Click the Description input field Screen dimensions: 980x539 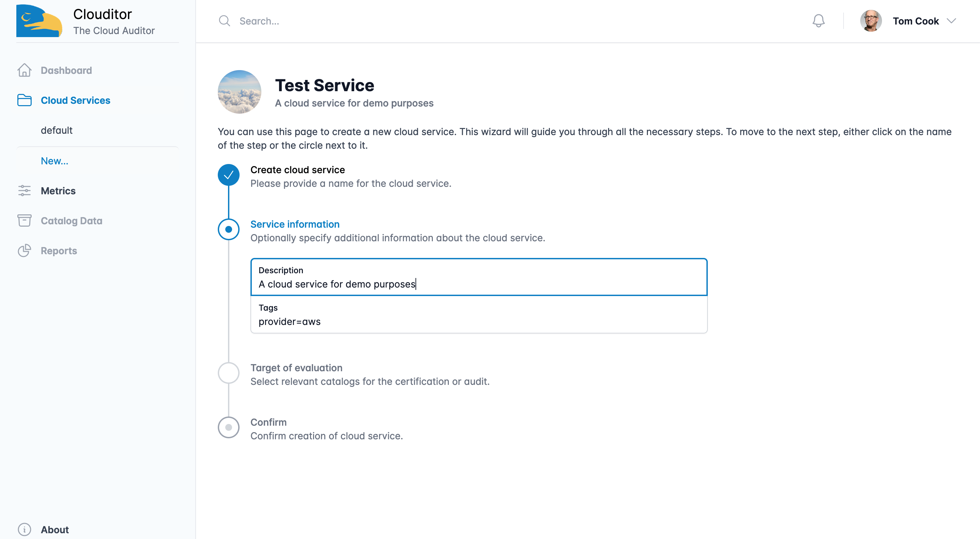479,277
